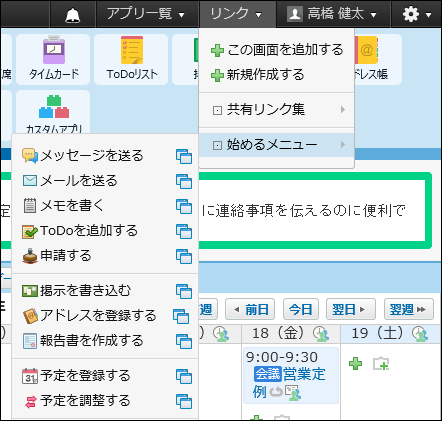The image size is (442, 421).
Task: Add an appointment on 19 (土) with plus icon
Action: tap(356, 363)
